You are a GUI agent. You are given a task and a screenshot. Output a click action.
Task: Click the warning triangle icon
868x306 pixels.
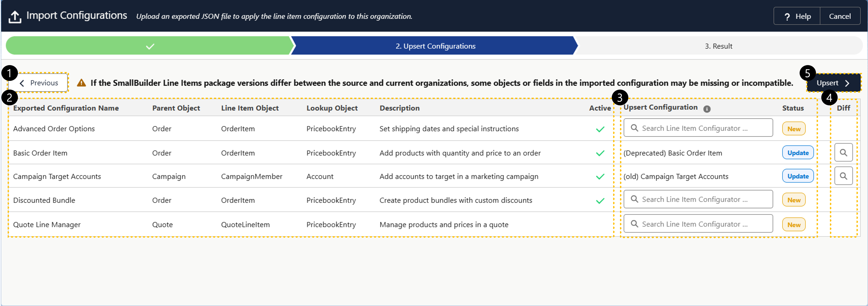81,83
